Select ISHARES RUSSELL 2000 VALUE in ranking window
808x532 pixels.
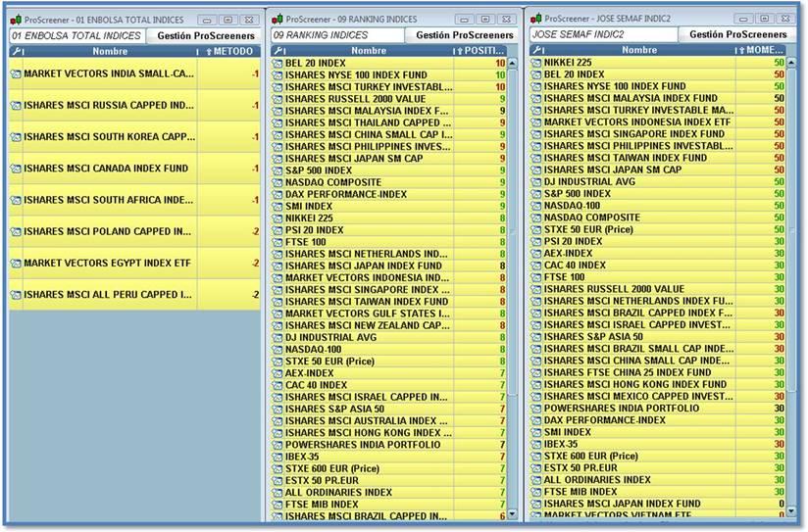coord(389,99)
